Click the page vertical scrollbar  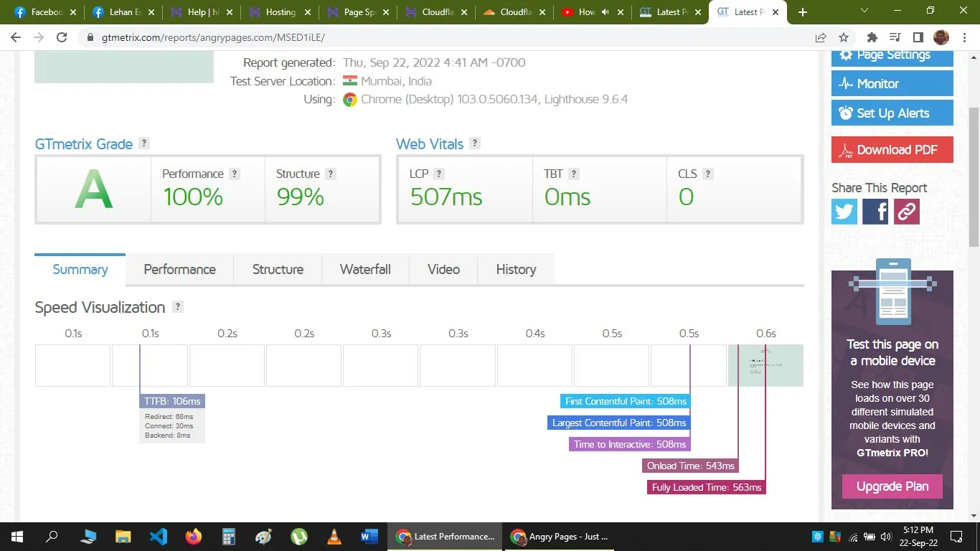click(x=974, y=178)
